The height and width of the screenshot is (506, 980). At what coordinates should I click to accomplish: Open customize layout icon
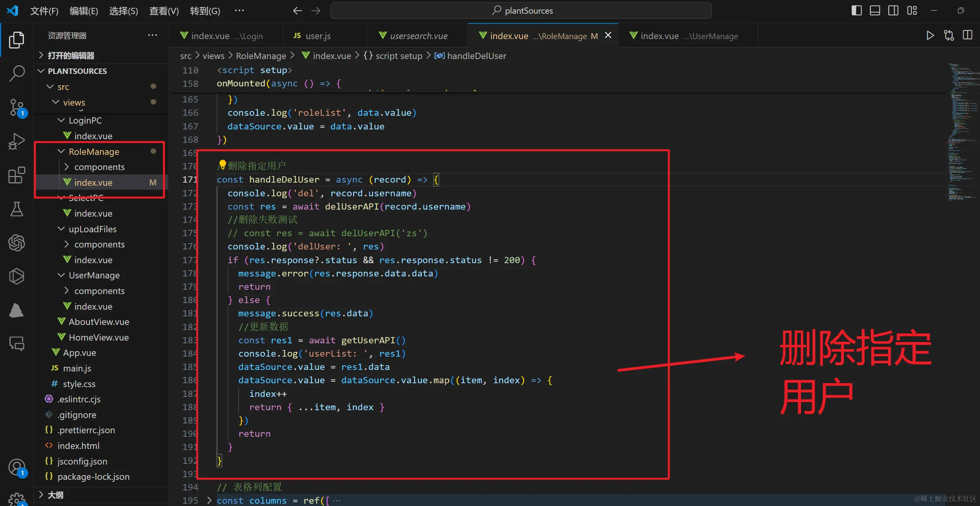click(x=912, y=11)
